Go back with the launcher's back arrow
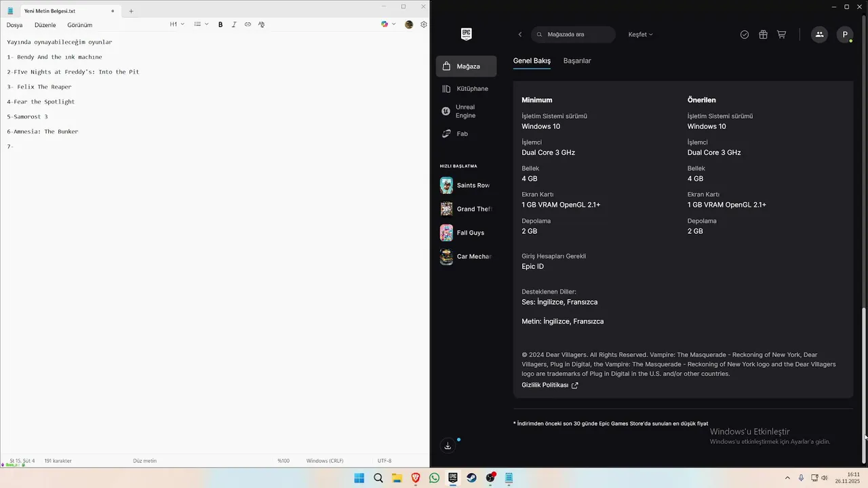 [x=520, y=35]
